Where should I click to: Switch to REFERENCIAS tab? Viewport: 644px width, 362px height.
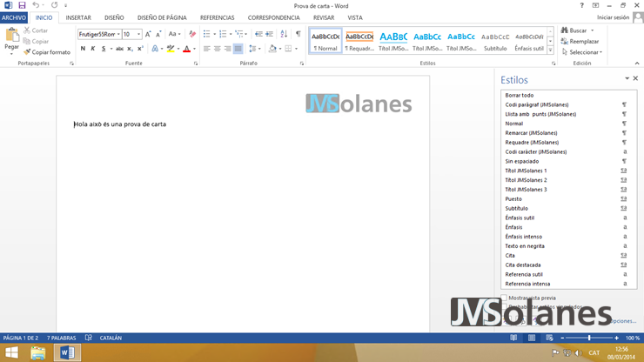(x=218, y=17)
